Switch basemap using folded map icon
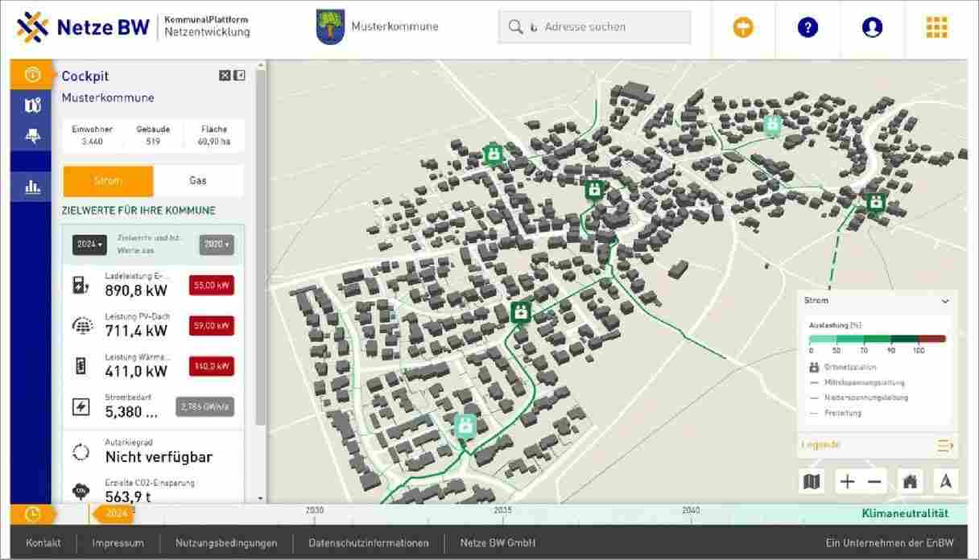This screenshot has height=560, width=979. point(812,482)
